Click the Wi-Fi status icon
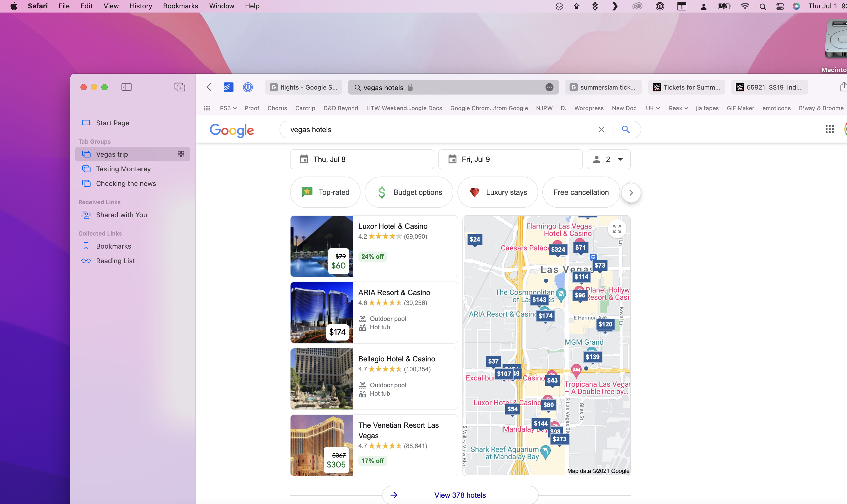The width and height of the screenshot is (847, 504). (x=745, y=6)
